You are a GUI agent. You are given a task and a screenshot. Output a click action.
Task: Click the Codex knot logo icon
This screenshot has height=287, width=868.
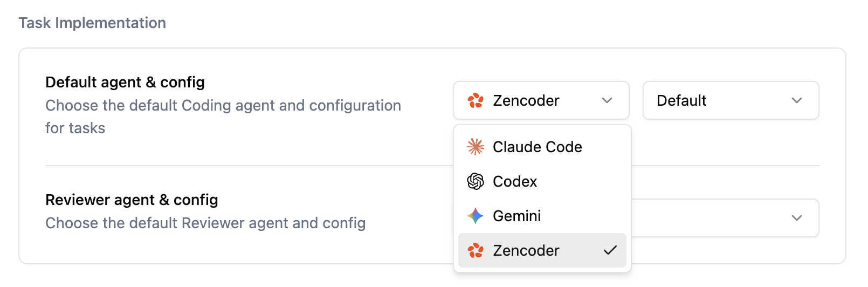click(x=476, y=181)
